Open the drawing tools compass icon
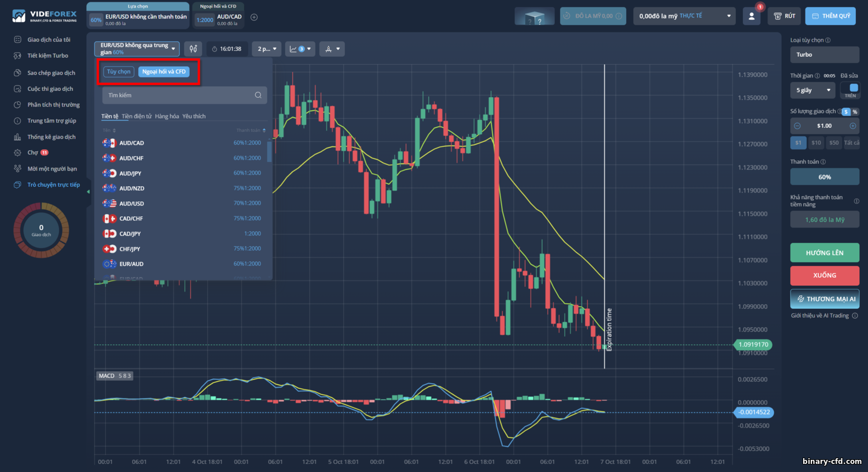868x472 pixels. point(332,49)
